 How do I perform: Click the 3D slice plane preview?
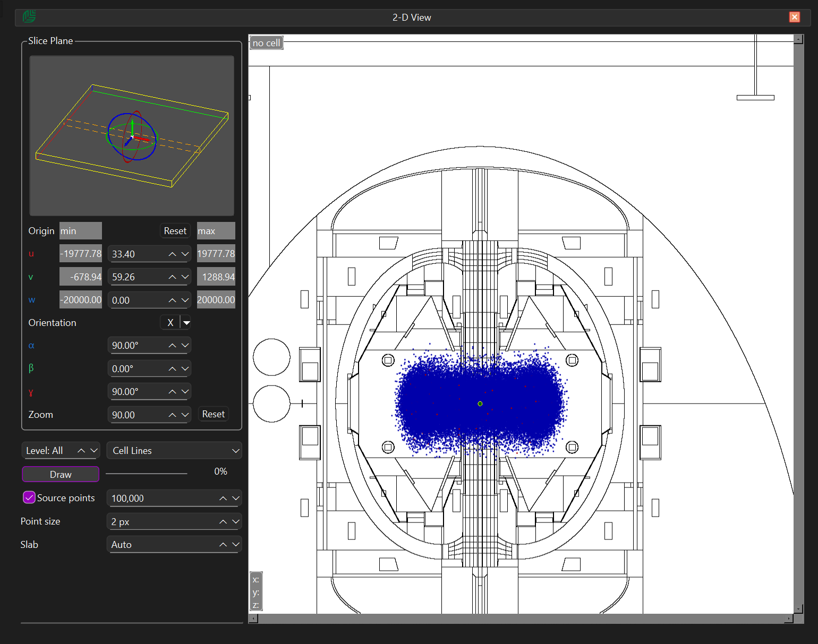pyautogui.click(x=132, y=135)
